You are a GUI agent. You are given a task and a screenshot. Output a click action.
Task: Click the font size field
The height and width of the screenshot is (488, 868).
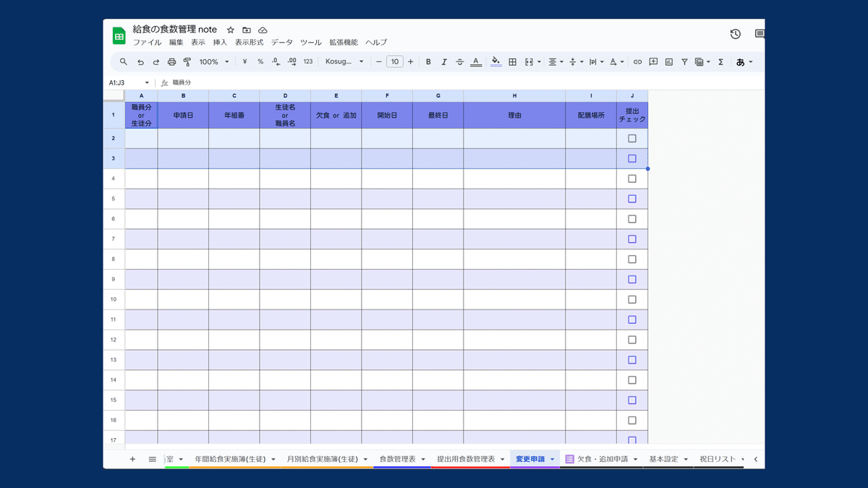click(x=394, y=62)
